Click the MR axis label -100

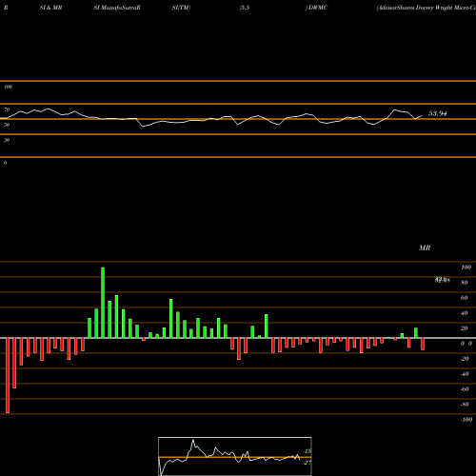click(466, 420)
